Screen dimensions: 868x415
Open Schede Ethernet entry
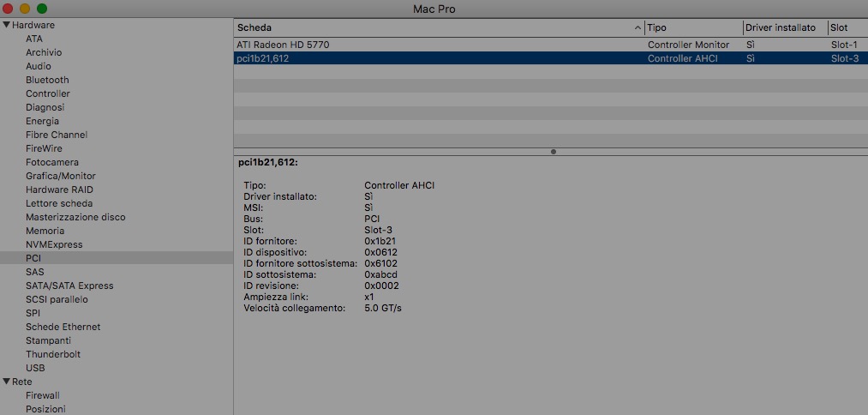tap(63, 327)
